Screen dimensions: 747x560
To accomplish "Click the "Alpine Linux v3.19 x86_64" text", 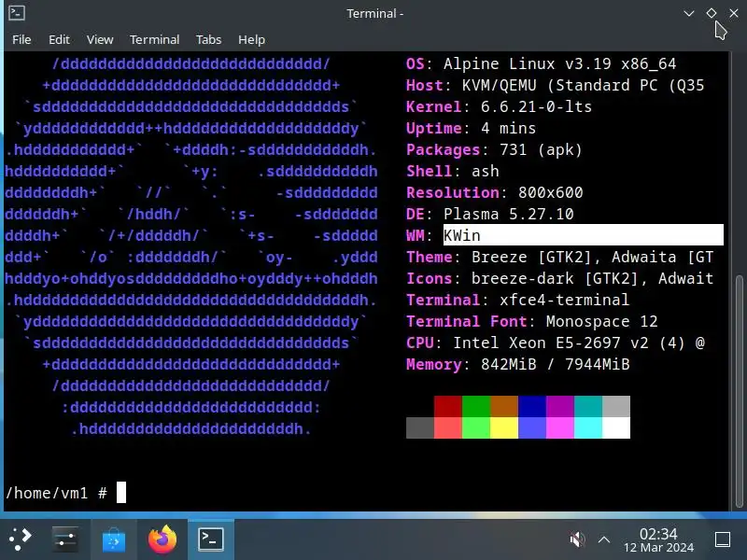I will (x=559, y=63).
